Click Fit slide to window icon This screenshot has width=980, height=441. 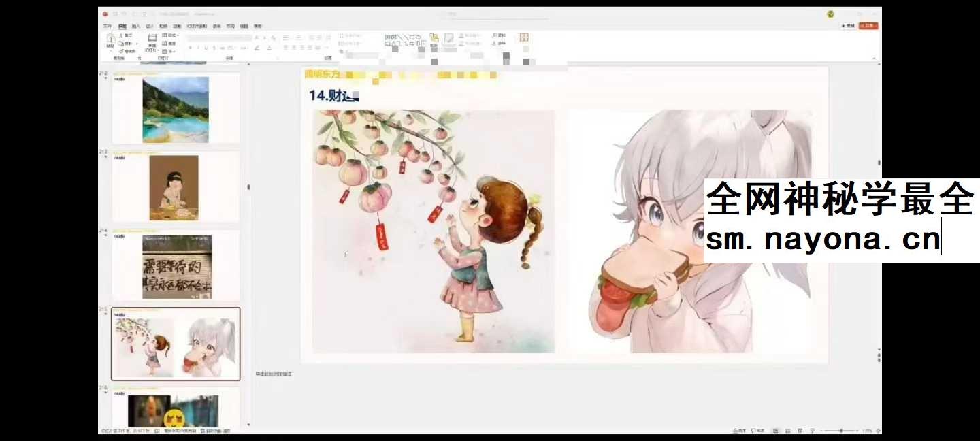[x=878, y=431]
